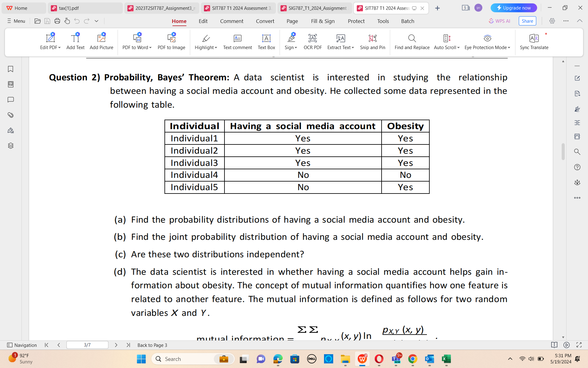Click the Share button
The image size is (588, 368).
527,21
